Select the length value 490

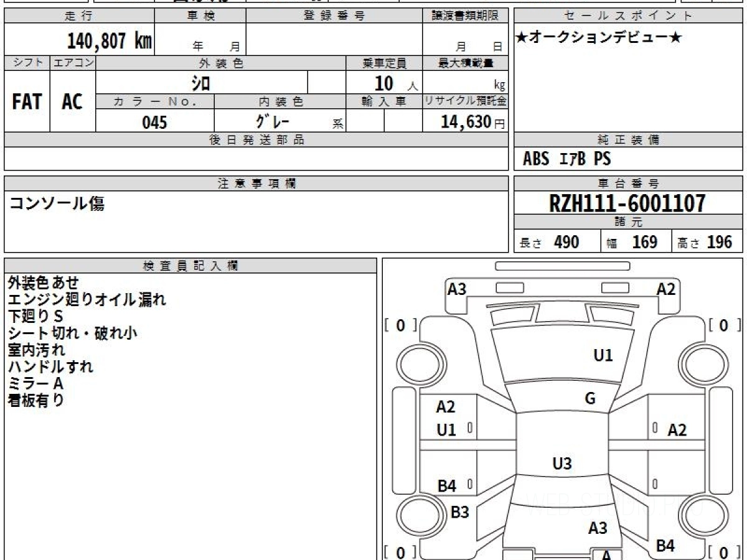(566, 242)
